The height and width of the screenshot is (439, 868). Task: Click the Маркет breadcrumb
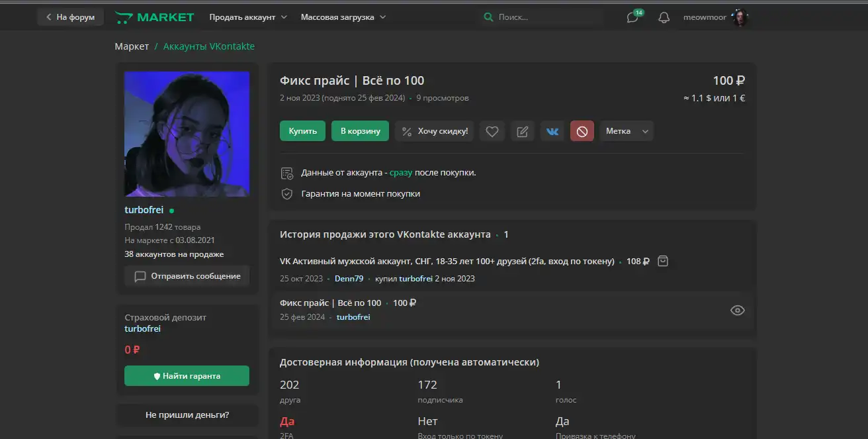(x=132, y=46)
